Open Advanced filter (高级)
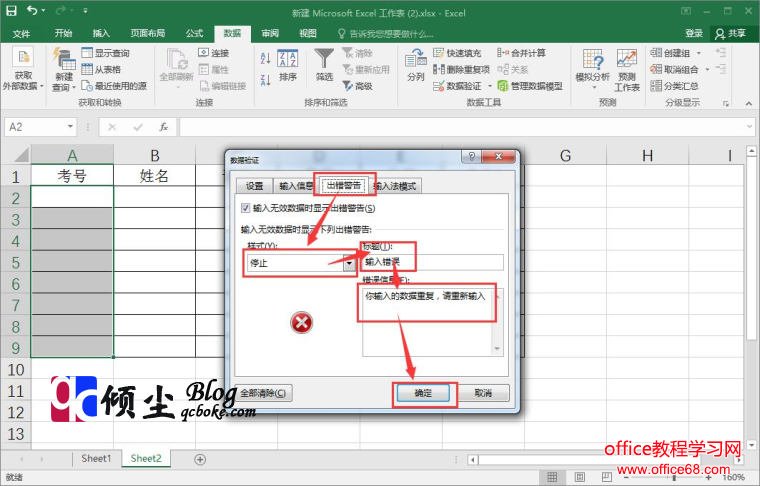 [x=358, y=86]
